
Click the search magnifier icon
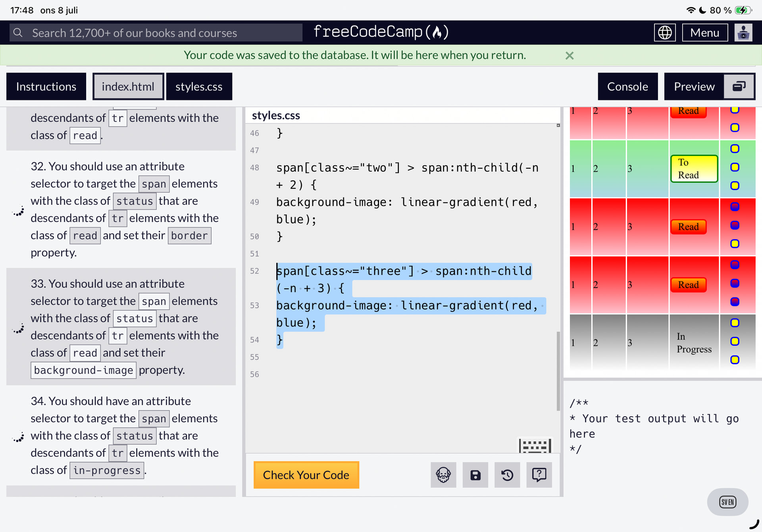18,33
